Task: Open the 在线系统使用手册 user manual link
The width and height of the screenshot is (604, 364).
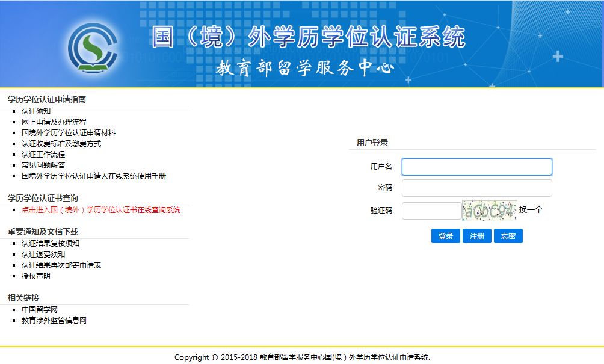Action: [x=94, y=176]
